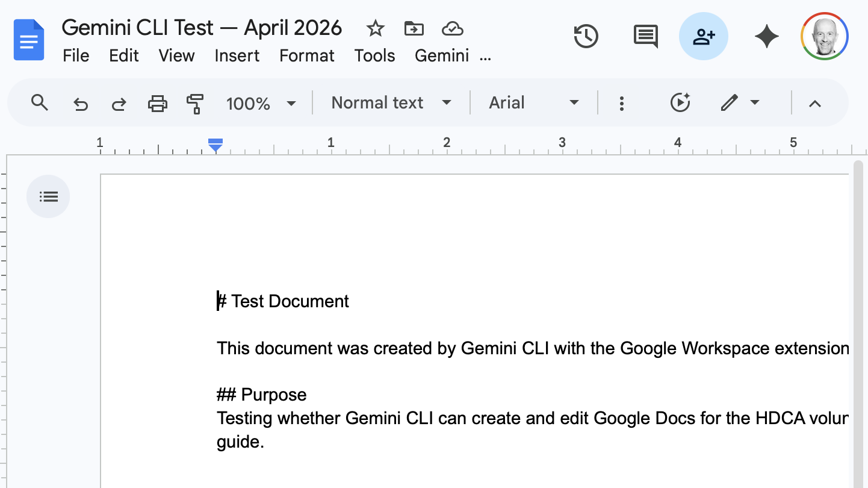
Task: Collapse the toolbar with the chevron
Action: 814,103
